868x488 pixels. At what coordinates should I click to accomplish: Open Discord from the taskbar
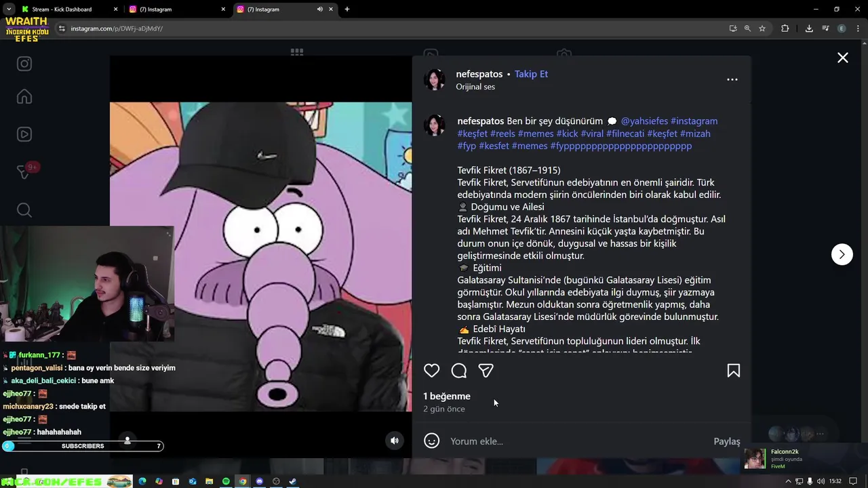(259, 481)
